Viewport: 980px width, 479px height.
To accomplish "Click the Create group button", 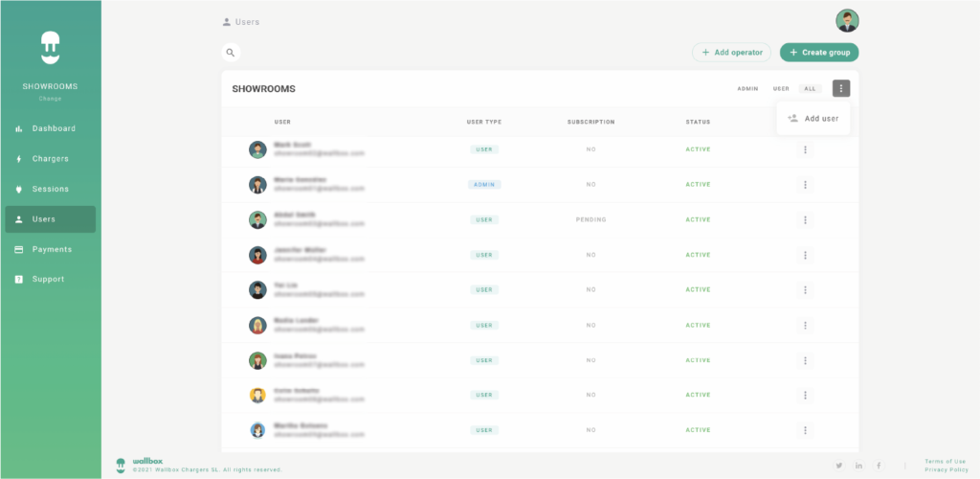I will pos(819,53).
